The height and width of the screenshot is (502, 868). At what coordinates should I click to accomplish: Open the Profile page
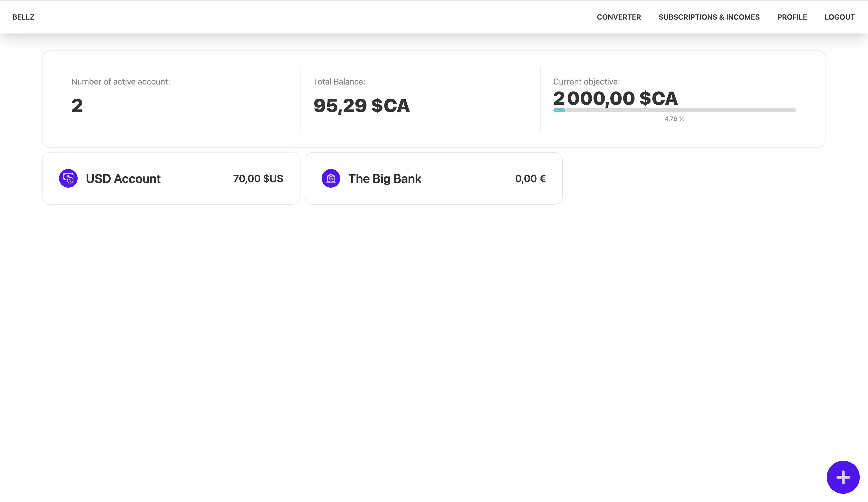(x=792, y=17)
